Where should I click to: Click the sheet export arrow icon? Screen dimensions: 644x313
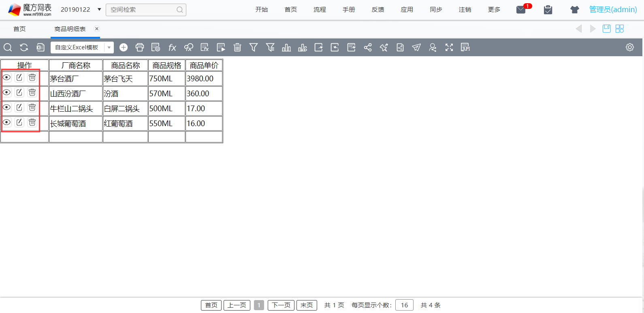pyautogui.click(x=351, y=47)
